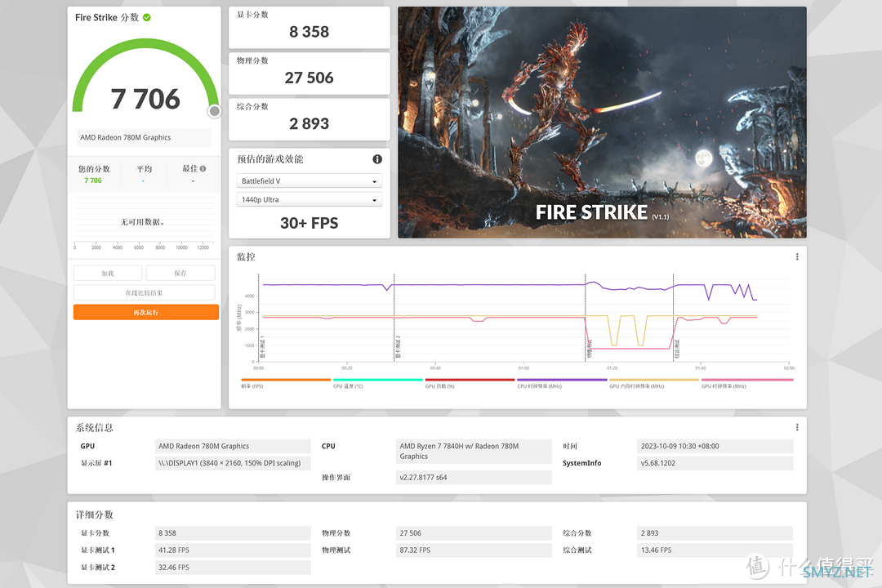Click the 41.28 FPS result for 显卡测试 1
This screenshot has height=588, width=882.
232,550
